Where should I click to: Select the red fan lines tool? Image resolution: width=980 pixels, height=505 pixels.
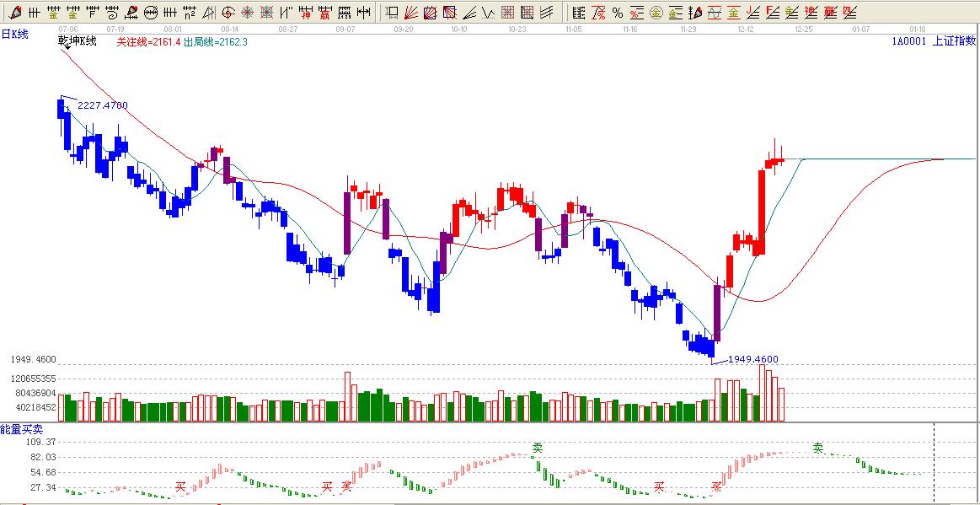click(x=411, y=13)
